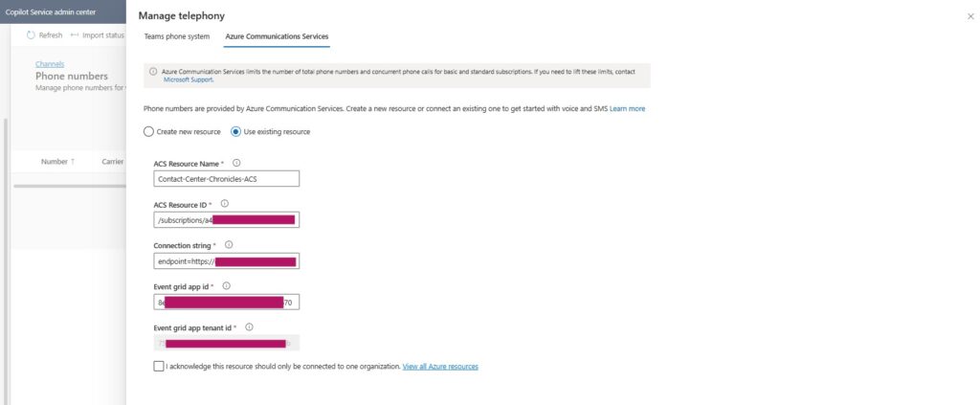Switch to Teams phone system tab
This screenshot has height=405, width=980.
tap(176, 36)
